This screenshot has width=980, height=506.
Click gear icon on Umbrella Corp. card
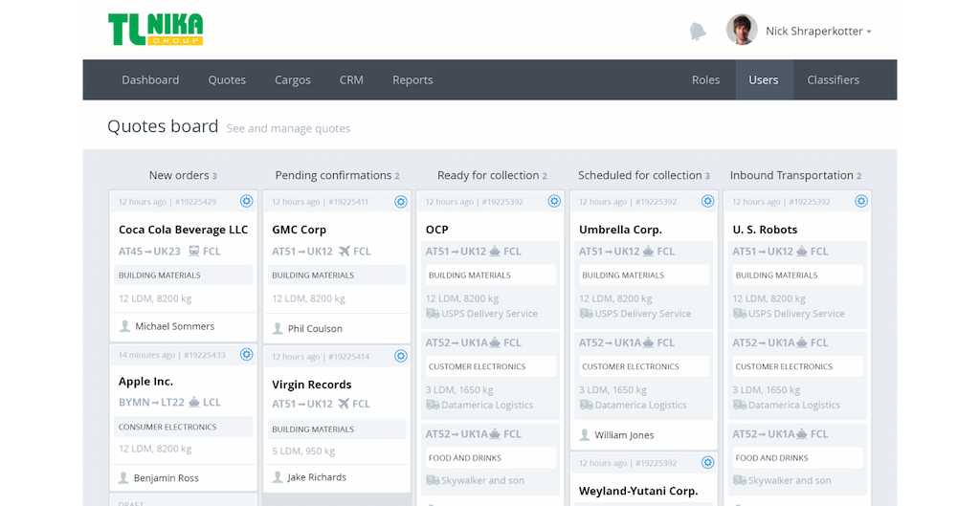707,201
